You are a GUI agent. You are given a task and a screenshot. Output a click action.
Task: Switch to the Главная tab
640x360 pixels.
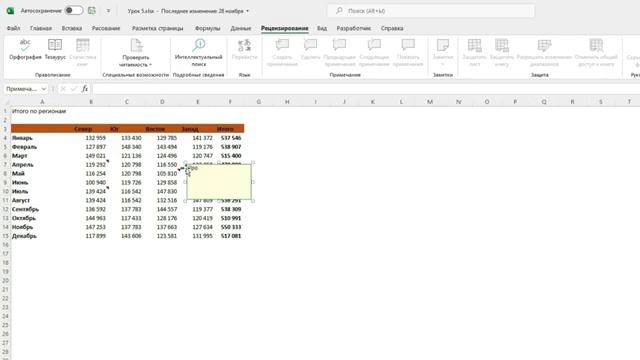[41, 28]
